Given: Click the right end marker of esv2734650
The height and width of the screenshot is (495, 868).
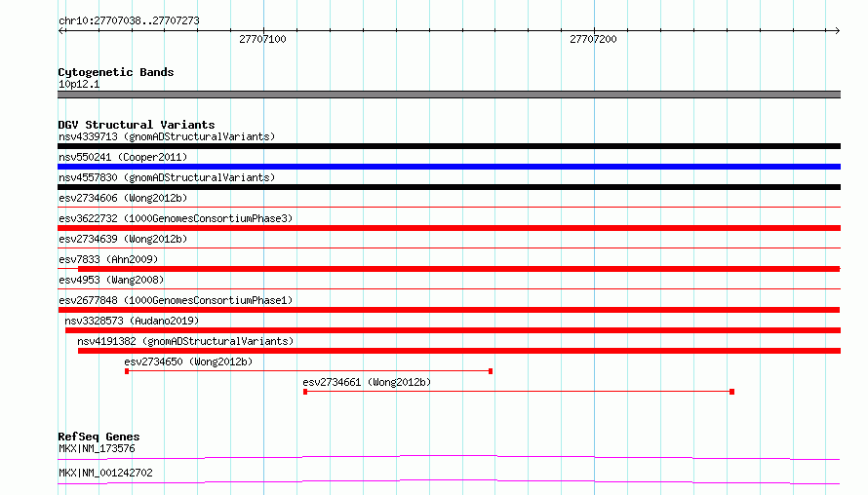Looking at the screenshot, I should 491,371.
